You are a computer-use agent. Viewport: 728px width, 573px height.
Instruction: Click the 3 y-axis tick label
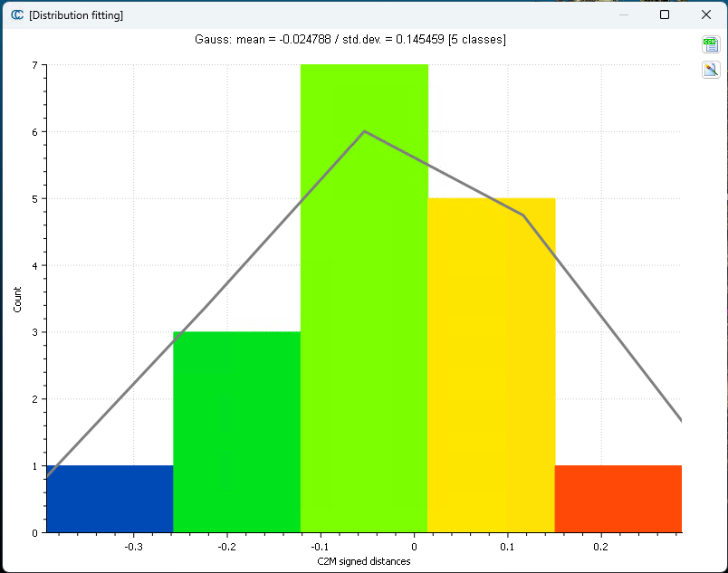[34, 332]
